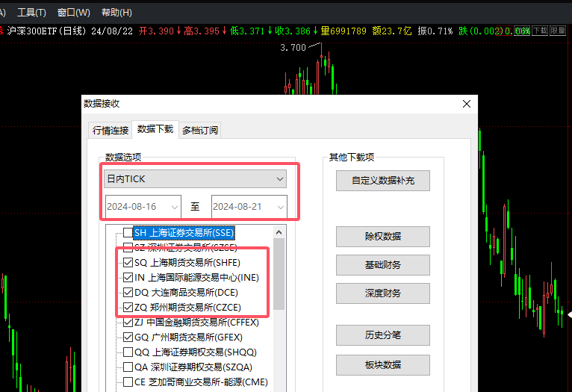Click the 量6991789 volume value

click(x=343, y=31)
